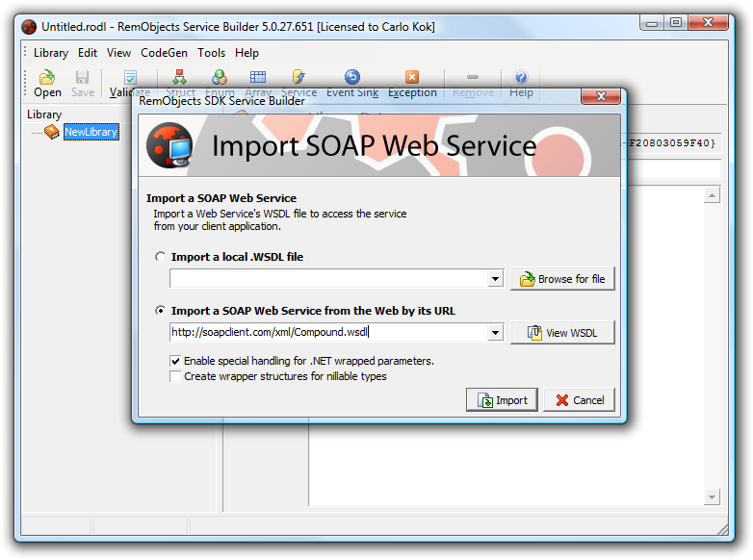Screen dimensions: 753x560
Task: Click the NewLibrary book icon in tree
Action: (51, 132)
